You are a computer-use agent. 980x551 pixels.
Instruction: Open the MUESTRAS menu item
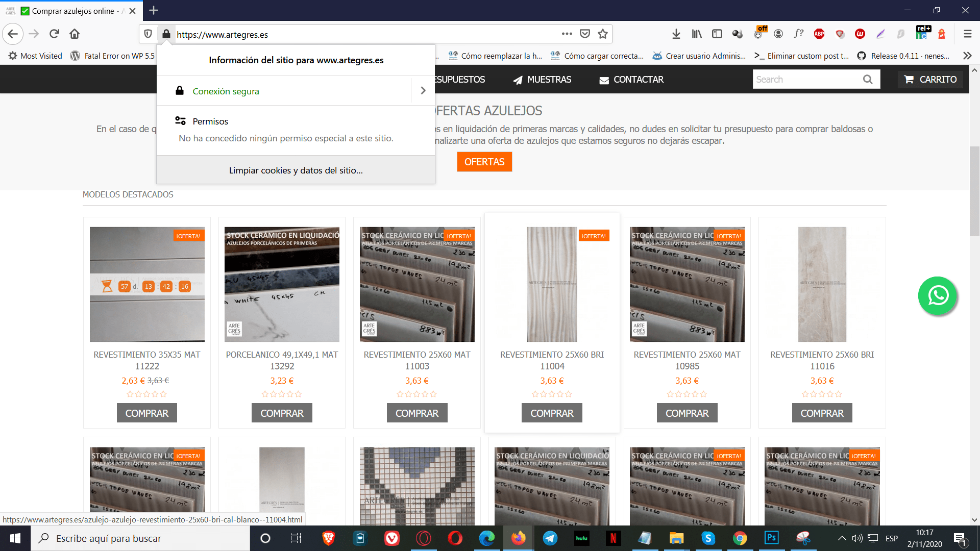(542, 80)
